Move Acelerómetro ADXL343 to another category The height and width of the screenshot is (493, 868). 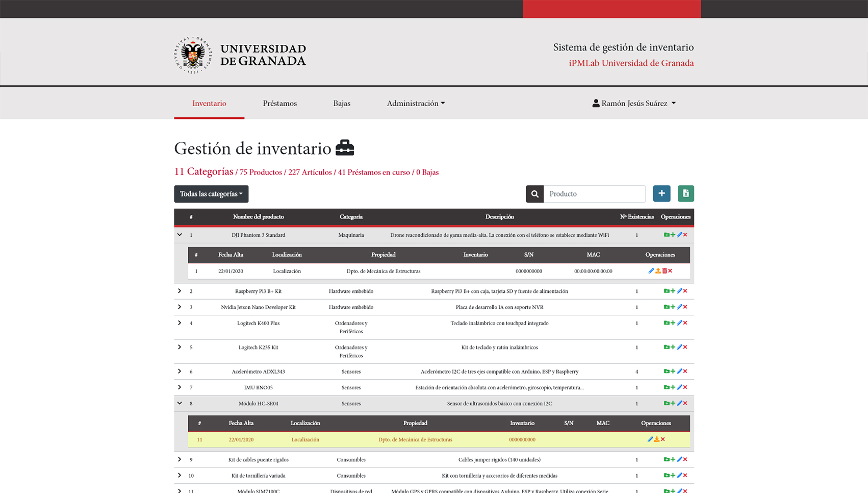tap(666, 372)
